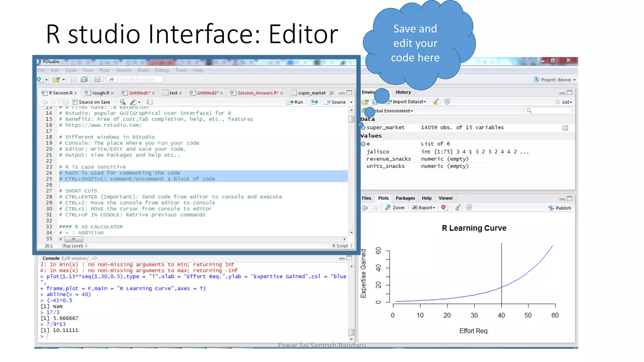The width and height of the screenshot is (644, 362).
Task: Click editor vertical scrollbar thumb
Action: tap(351, 119)
